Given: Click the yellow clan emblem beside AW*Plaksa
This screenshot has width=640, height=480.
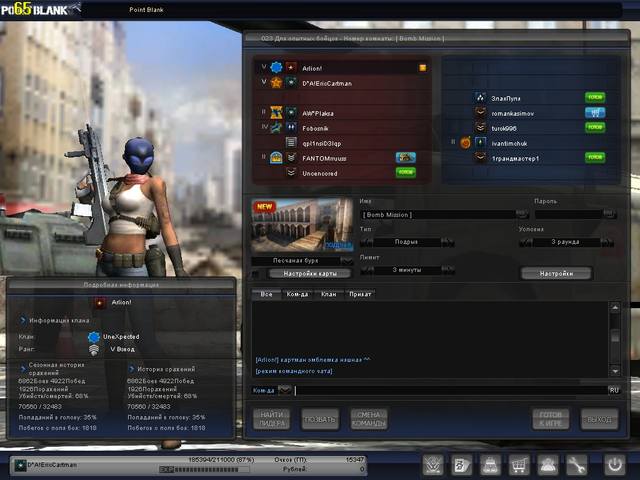Looking at the screenshot, I should click(x=276, y=113).
